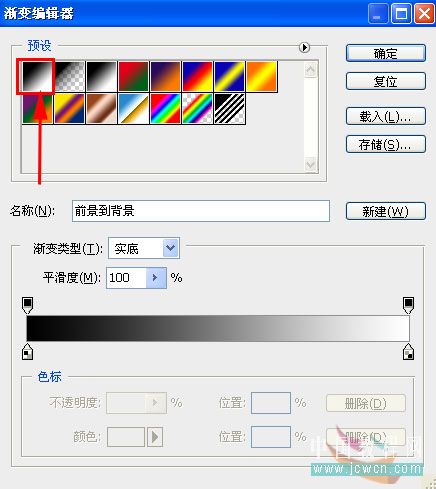Click the 存储(S)... save button

pyautogui.click(x=386, y=144)
